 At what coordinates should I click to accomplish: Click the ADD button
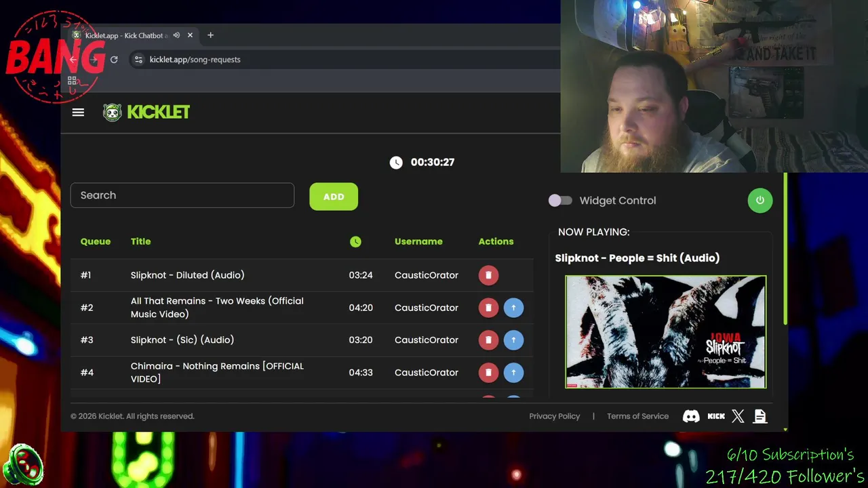[x=334, y=197]
